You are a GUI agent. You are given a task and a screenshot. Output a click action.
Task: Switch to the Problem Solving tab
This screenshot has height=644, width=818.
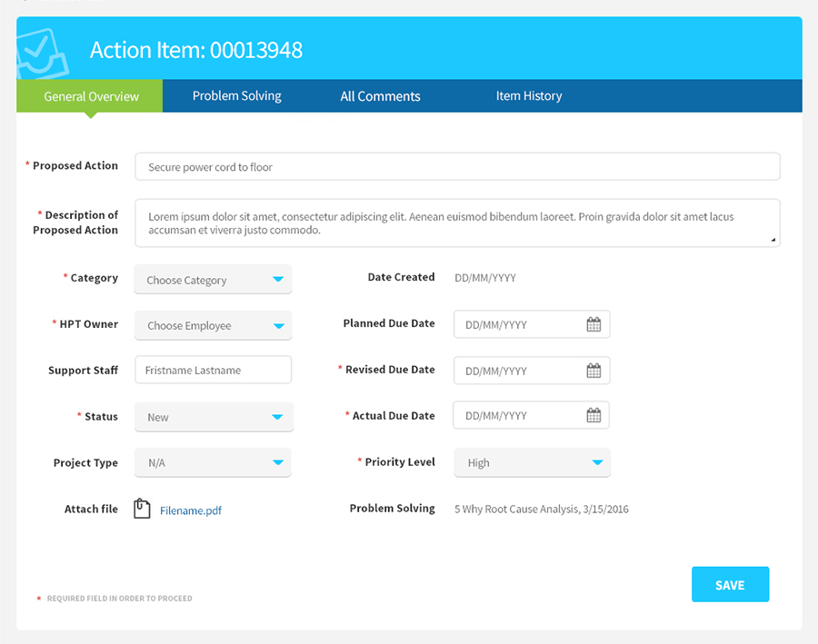tap(236, 96)
